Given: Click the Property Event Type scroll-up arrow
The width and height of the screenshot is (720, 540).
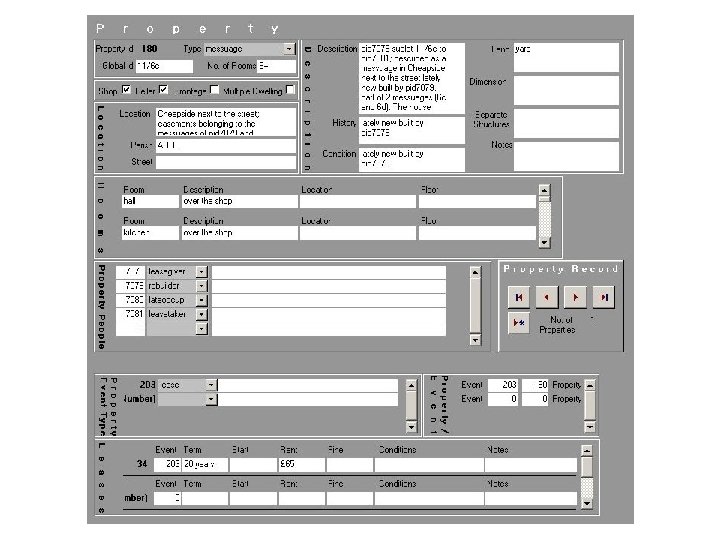Looking at the screenshot, I should tap(411, 386).
